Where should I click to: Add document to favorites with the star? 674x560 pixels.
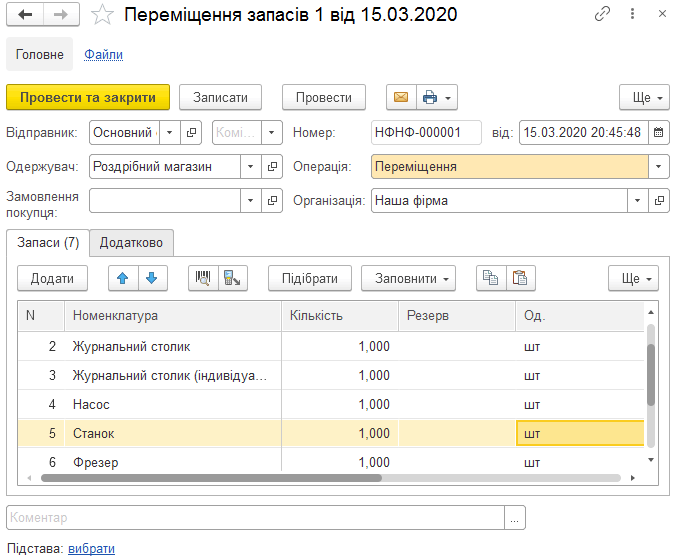102,15
